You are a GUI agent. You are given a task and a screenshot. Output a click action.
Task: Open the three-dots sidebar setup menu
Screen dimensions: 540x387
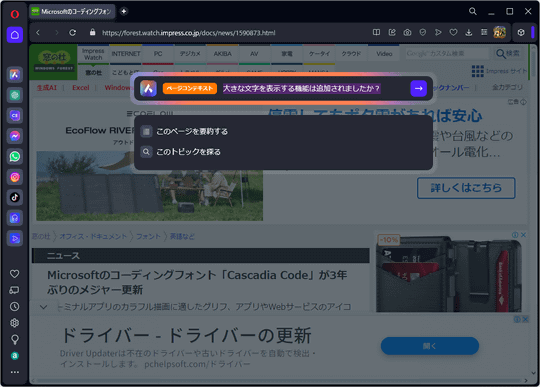click(x=14, y=372)
